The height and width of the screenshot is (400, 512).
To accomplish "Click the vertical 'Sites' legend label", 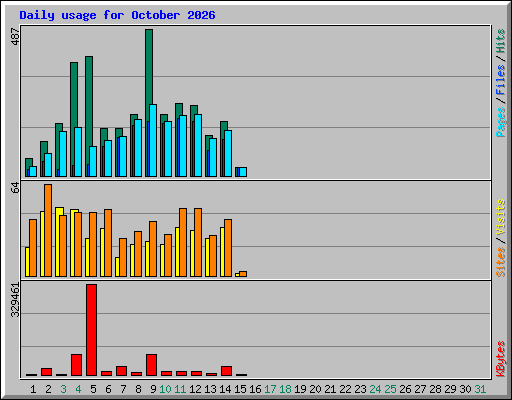I will click(501, 262).
